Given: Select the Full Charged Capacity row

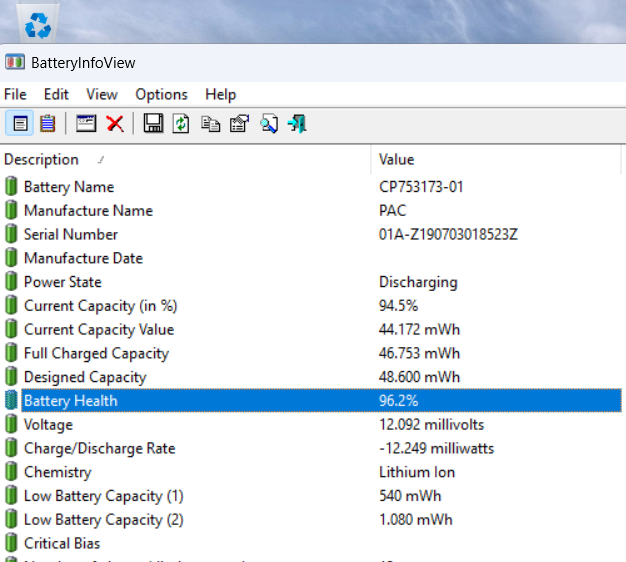Looking at the screenshot, I should [313, 353].
